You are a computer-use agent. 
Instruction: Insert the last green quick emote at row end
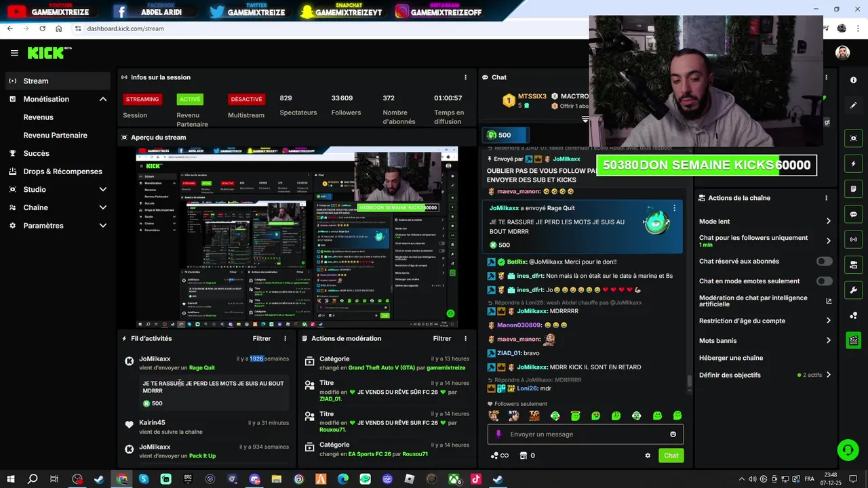click(677, 415)
